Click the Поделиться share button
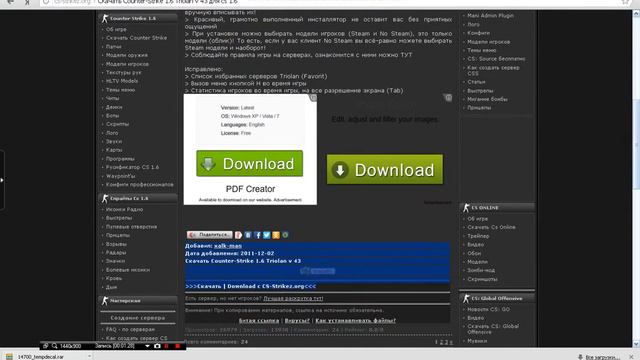The width and height of the screenshot is (640, 360). point(210,235)
